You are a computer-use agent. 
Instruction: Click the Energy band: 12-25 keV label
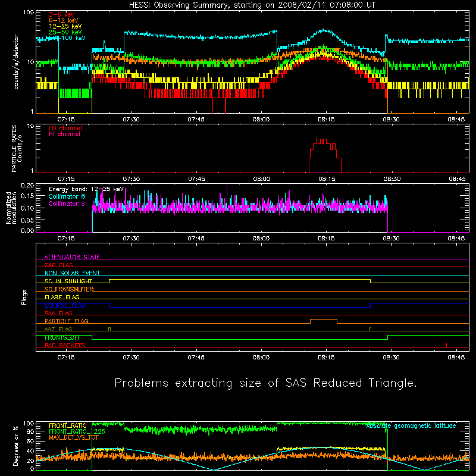click(86, 189)
